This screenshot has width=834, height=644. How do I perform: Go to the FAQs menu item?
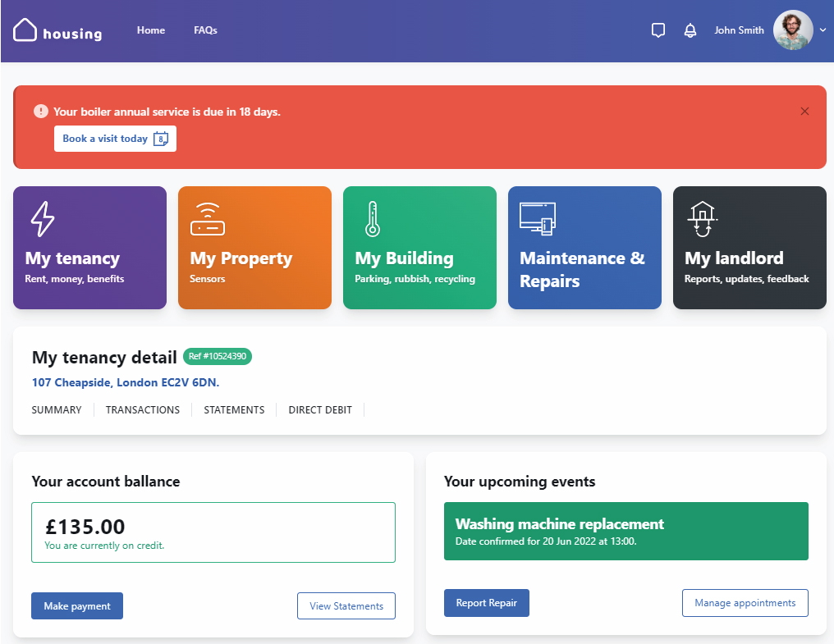205,30
